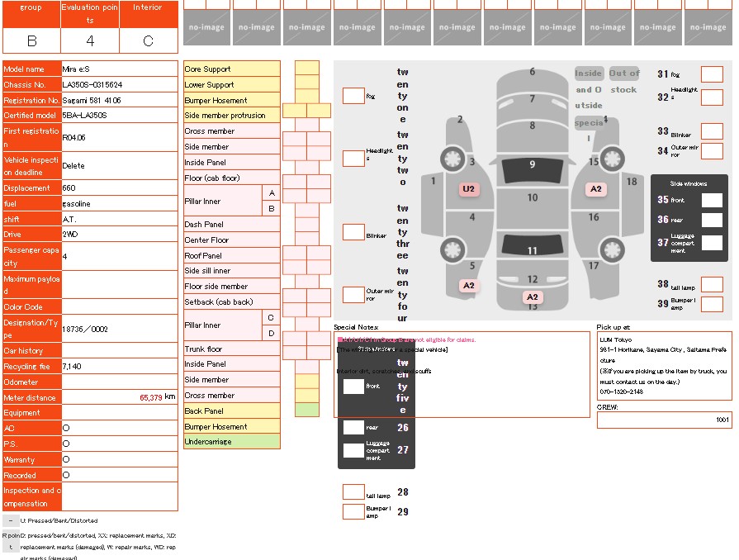Click registration number 'Sagami 581 4106'
739x560 pixels.
click(92, 101)
